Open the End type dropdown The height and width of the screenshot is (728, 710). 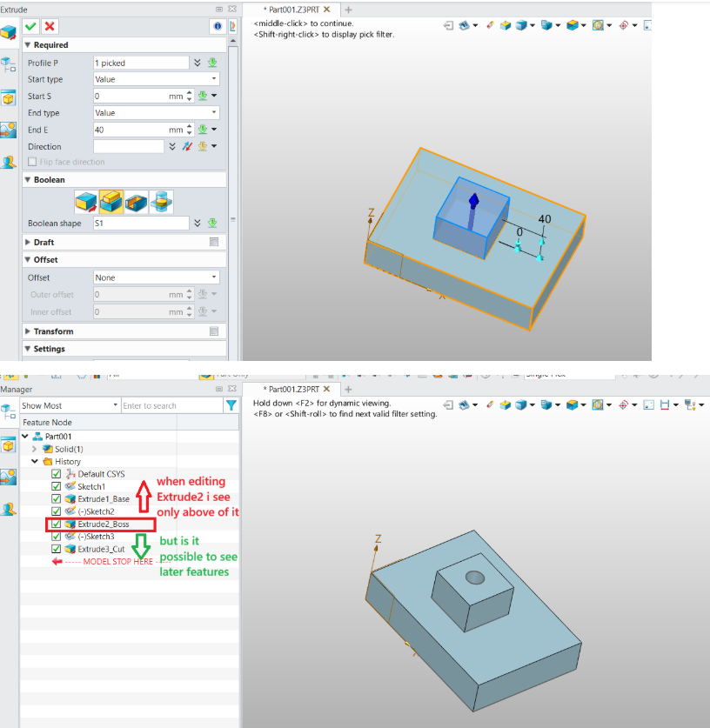click(157, 113)
